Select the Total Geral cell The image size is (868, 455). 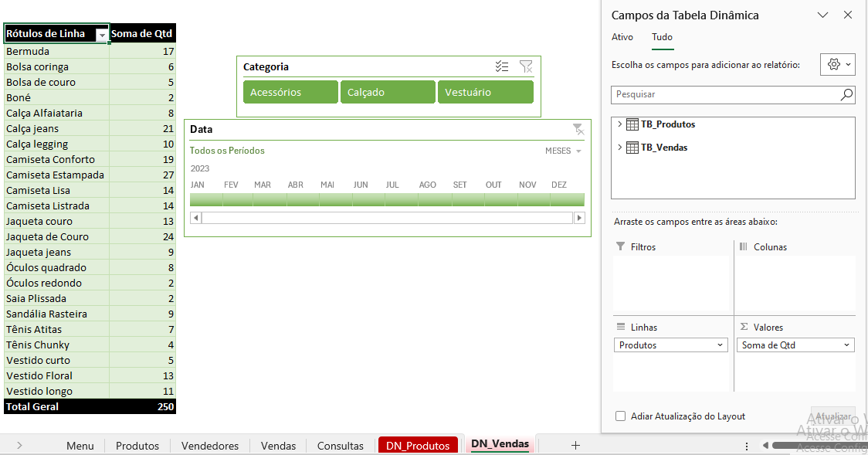coord(56,407)
